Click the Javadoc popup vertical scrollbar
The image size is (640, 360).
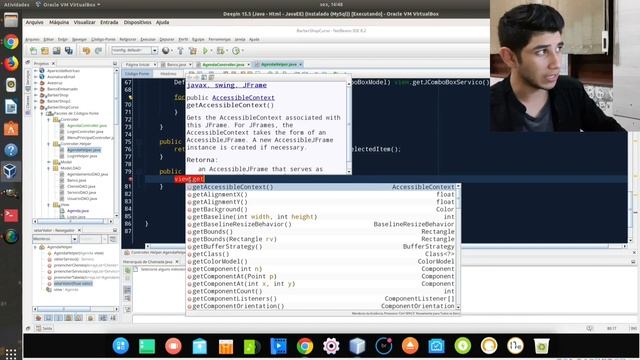coord(349,127)
